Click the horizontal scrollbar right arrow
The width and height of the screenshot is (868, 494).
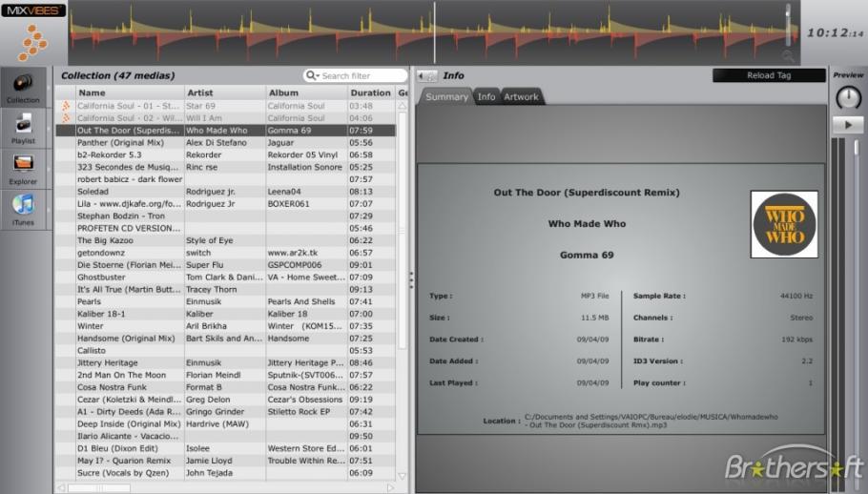coord(390,488)
